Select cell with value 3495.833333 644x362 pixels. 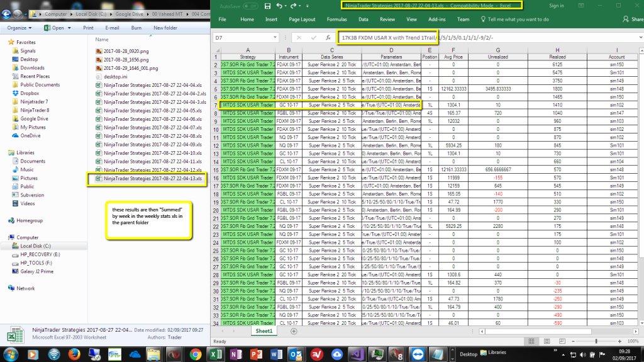tap(498, 89)
